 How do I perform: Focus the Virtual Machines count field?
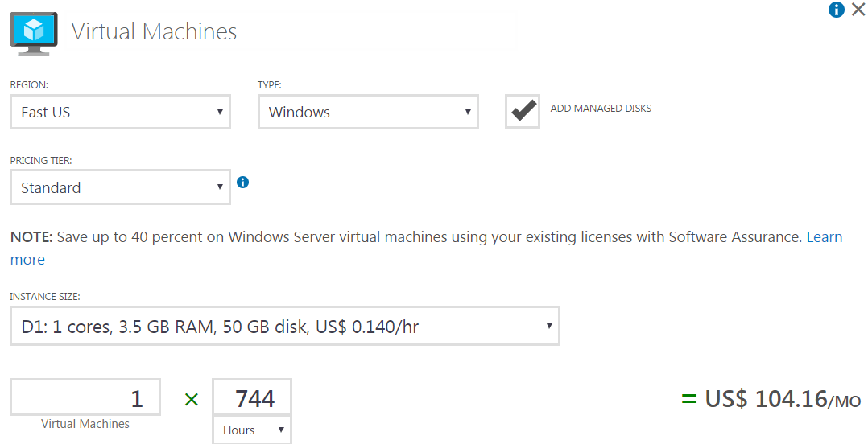(x=85, y=397)
